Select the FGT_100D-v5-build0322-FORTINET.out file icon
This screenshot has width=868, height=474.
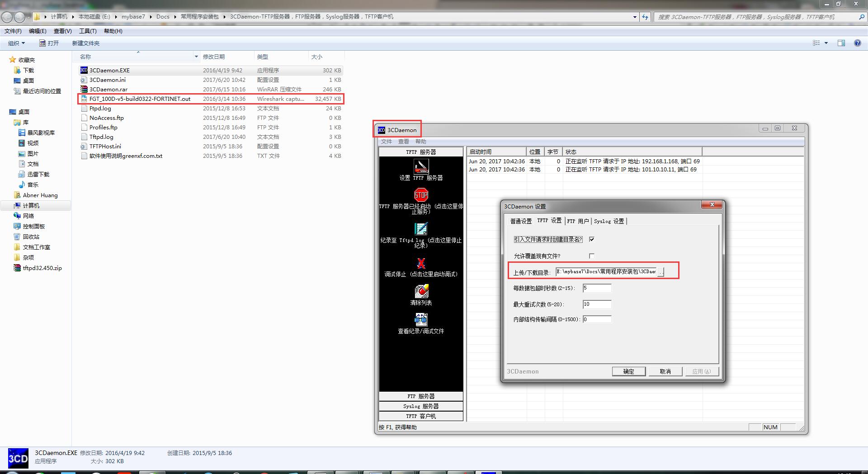pyautogui.click(x=84, y=99)
